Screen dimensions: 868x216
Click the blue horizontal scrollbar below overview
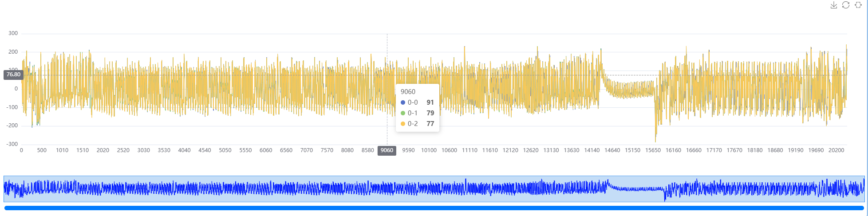point(434,208)
